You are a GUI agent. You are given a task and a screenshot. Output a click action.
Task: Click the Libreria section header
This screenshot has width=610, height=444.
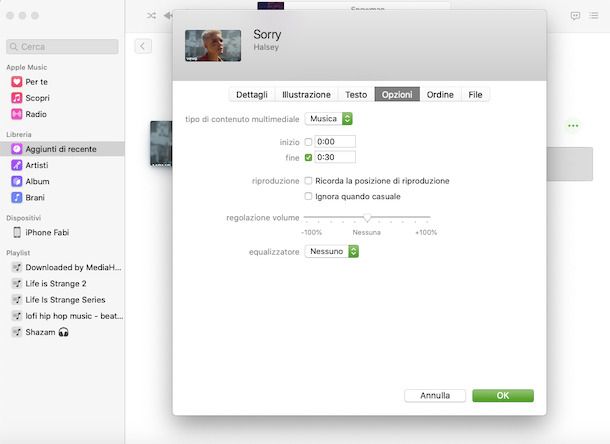point(19,134)
